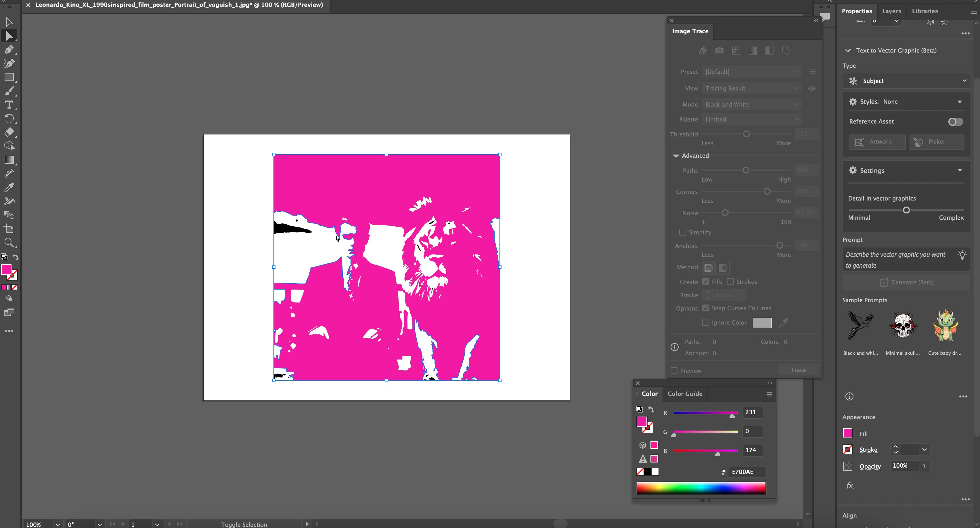Viewport: 980px width, 528px height.
Task: Expand the Styles: None dropdown
Action: click(x=906, y=101)
